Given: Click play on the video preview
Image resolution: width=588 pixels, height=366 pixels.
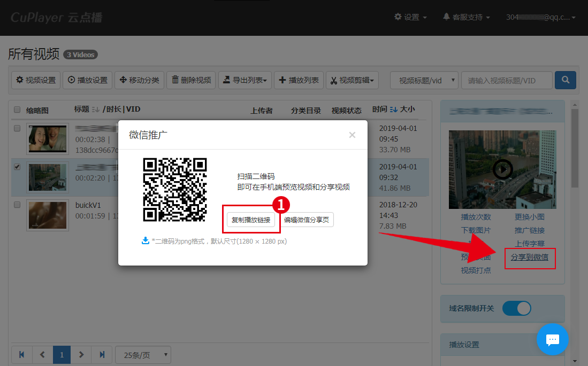Looking at the screenshot, I should pyautogui.click(x=502, y=169).
